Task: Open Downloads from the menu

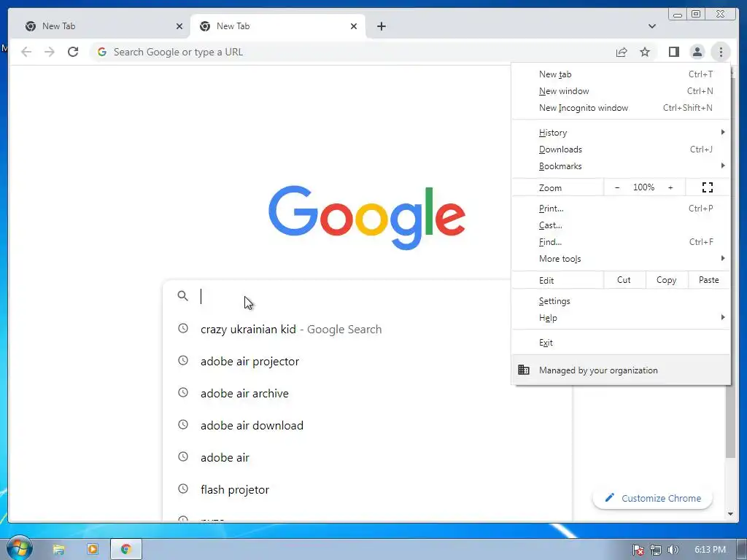Action: point(621,149)
